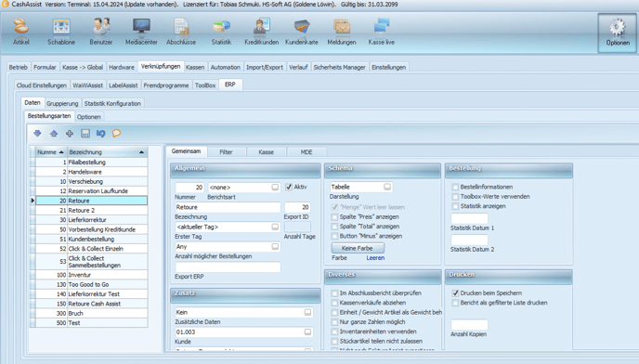Viewport: 639px width, 364px height.
Task: Open the Optionen sub-tab beside Bestellungsarten
Action: point(89,117)
